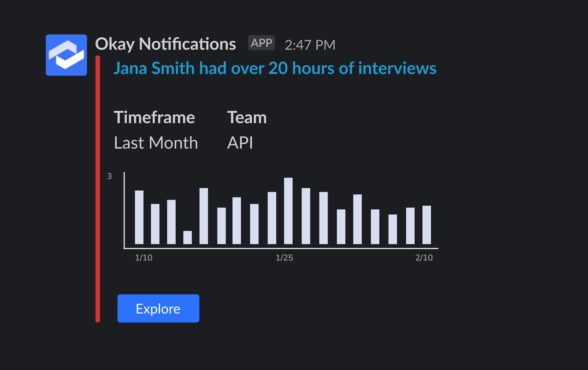Click the second bar from the left
The image size is (588, 370).
[x=155, y=224]
